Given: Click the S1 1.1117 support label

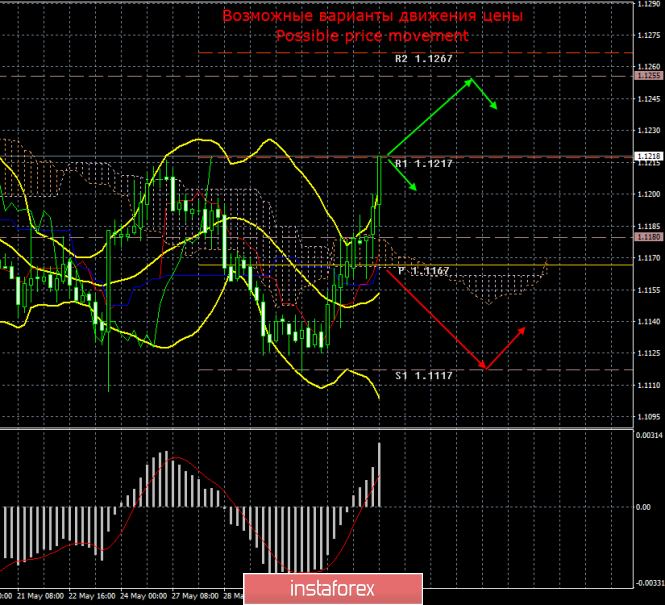Looking at the screenshot, I should (424, 376).
